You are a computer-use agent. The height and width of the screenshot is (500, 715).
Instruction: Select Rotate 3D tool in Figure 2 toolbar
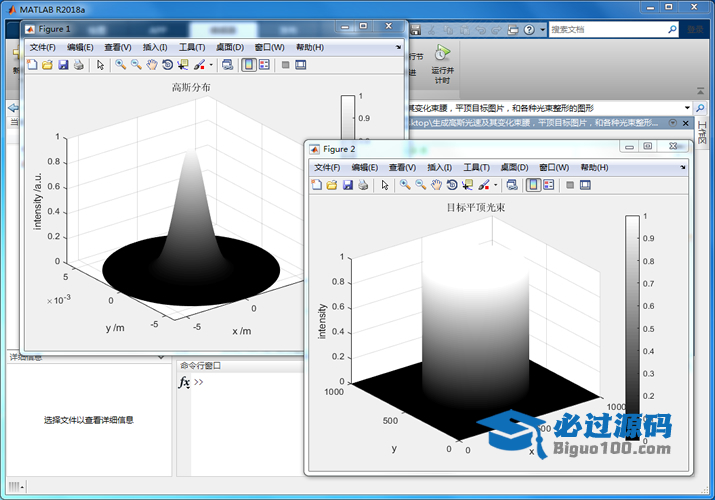pos(451,185)
